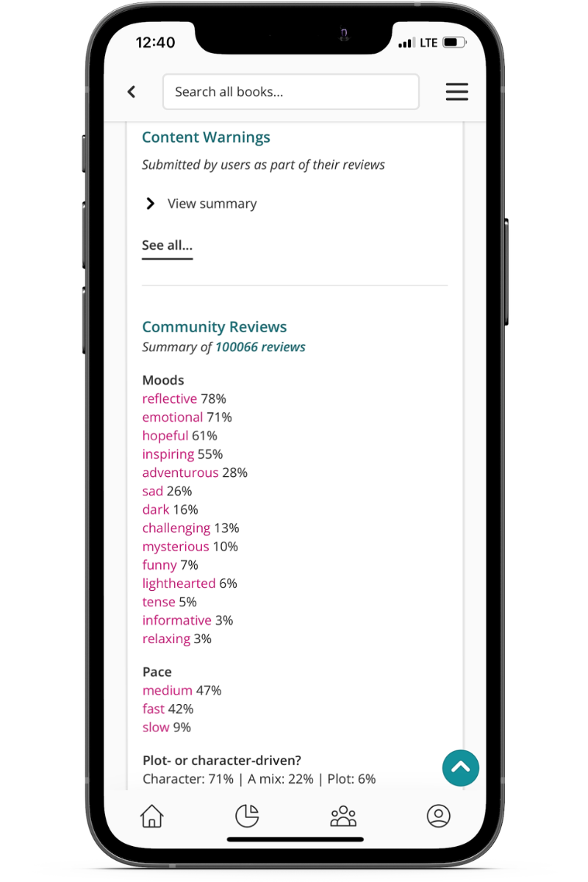Select the medium pace link
This screenshot has width=588, height=882.
click(167, 691)
